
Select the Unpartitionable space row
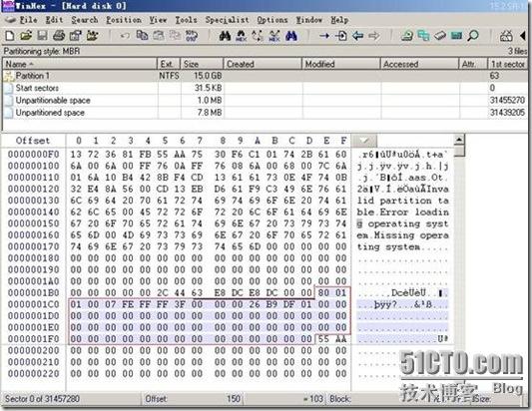click(265, 100)
